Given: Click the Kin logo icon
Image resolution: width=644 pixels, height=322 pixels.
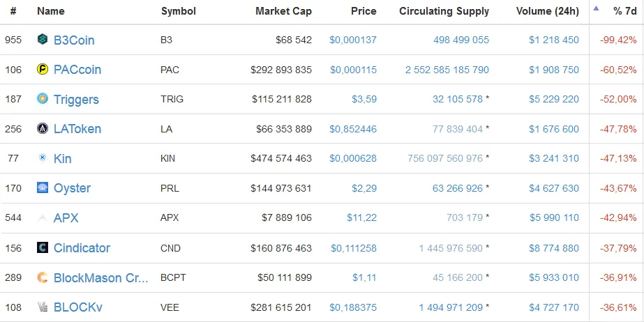Looking at the screenshot, I should coord(43,158).
